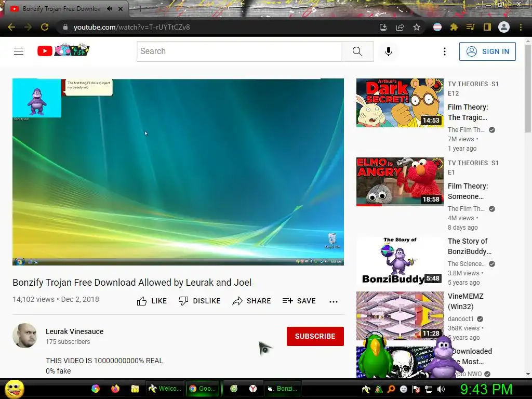Open Film Theory: Someone... title

pyautogui.click(x=468, y=191)
